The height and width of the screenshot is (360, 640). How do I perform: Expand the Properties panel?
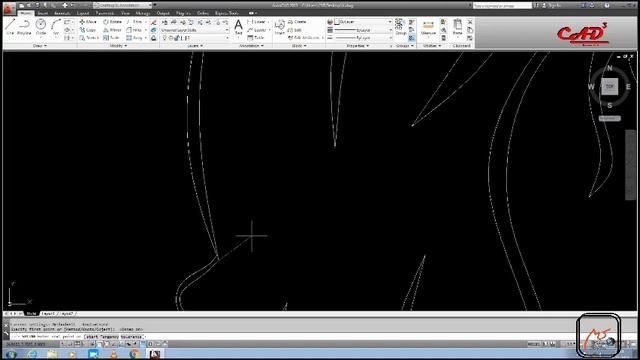pos(358,46)
